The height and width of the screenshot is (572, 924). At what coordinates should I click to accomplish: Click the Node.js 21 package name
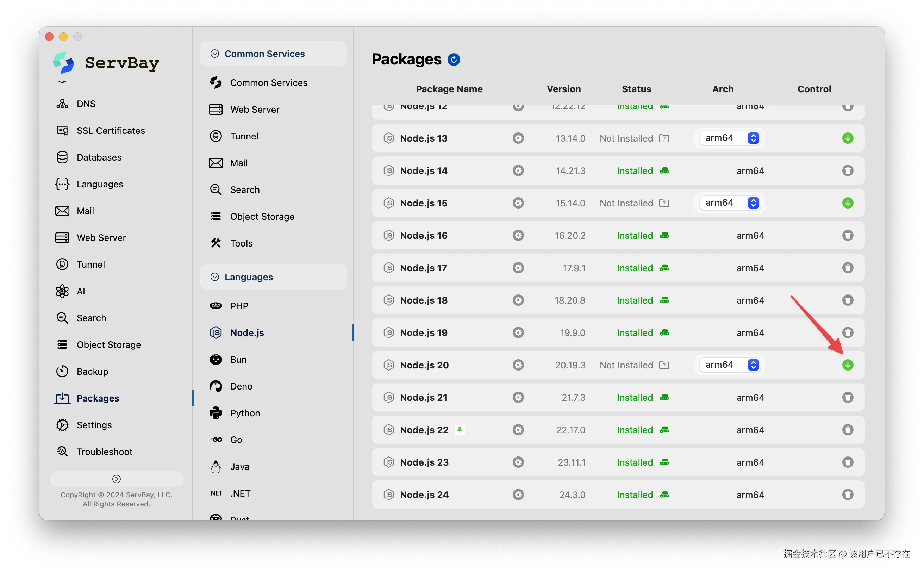pyautogui.click(x=423, y=398)
